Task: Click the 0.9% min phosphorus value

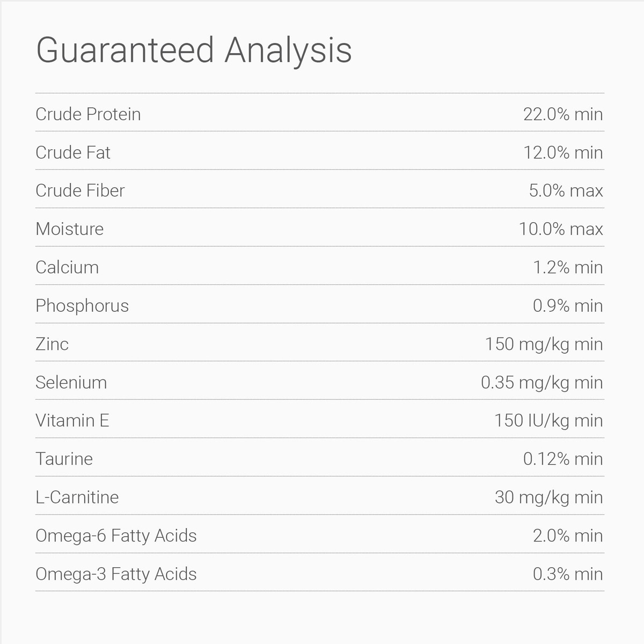Action: [x=567, y=306]
